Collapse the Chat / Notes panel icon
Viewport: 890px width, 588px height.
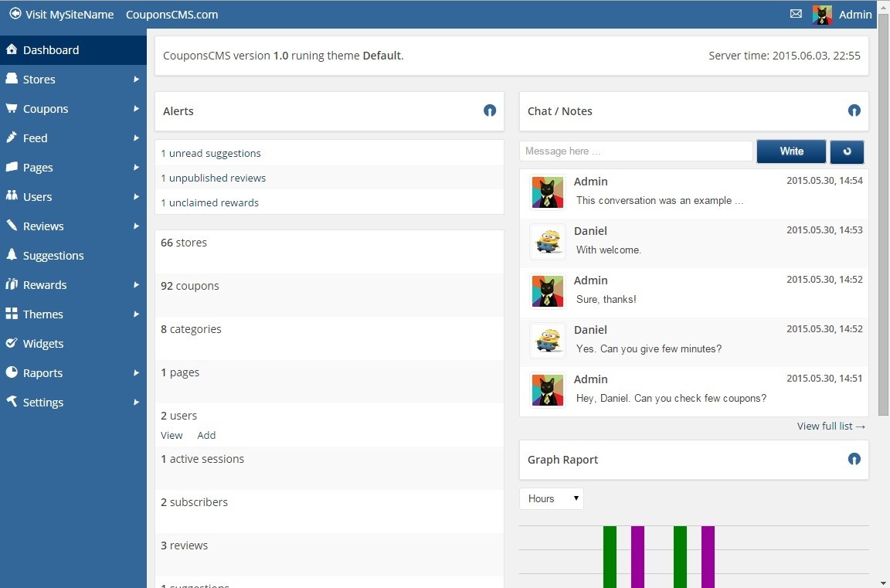pyautogui.click(x=854, y=110)
